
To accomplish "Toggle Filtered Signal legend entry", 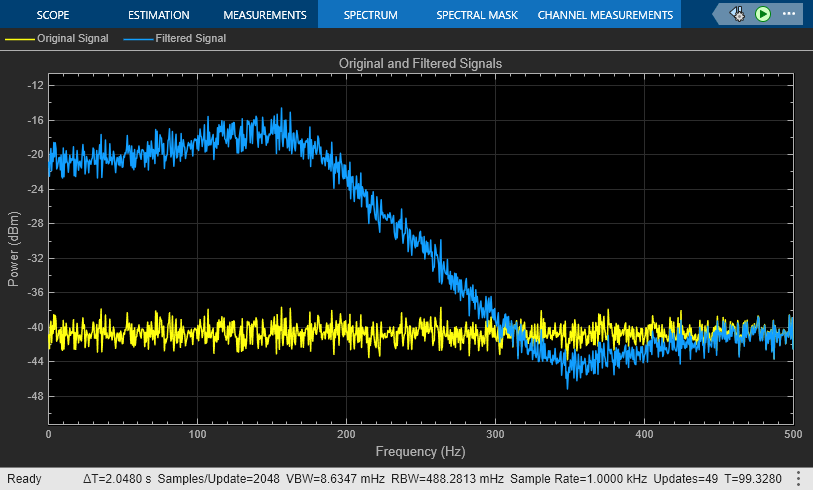I will pyautogui.click(x=190, y=38).
